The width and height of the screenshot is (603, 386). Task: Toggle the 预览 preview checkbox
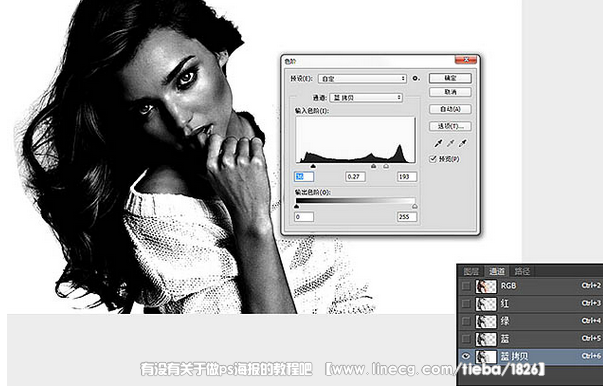tap(433, 159)
